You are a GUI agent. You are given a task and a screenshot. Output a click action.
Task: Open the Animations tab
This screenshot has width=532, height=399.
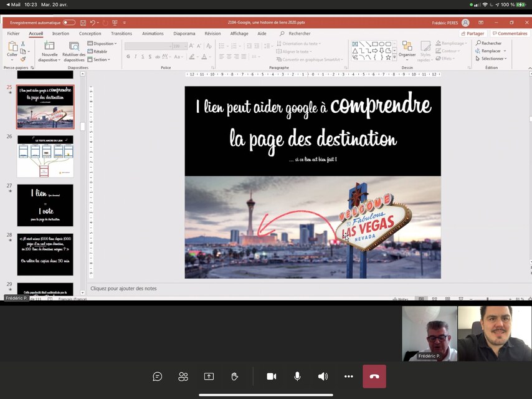153,33
